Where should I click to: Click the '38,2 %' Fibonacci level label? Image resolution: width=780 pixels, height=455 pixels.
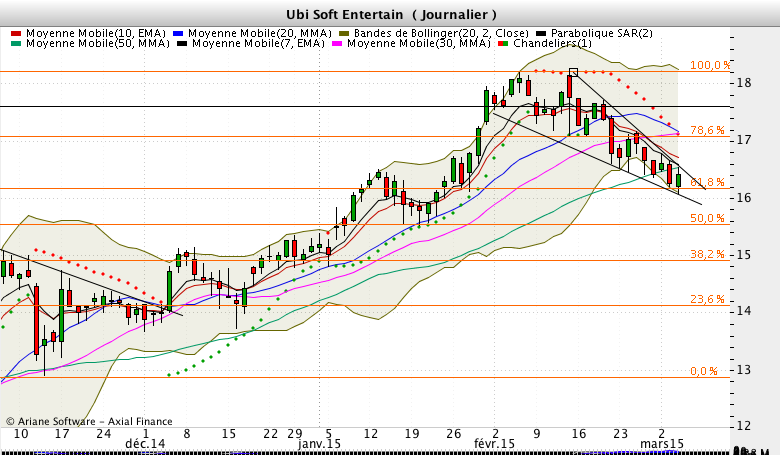[x=707, y=254]
